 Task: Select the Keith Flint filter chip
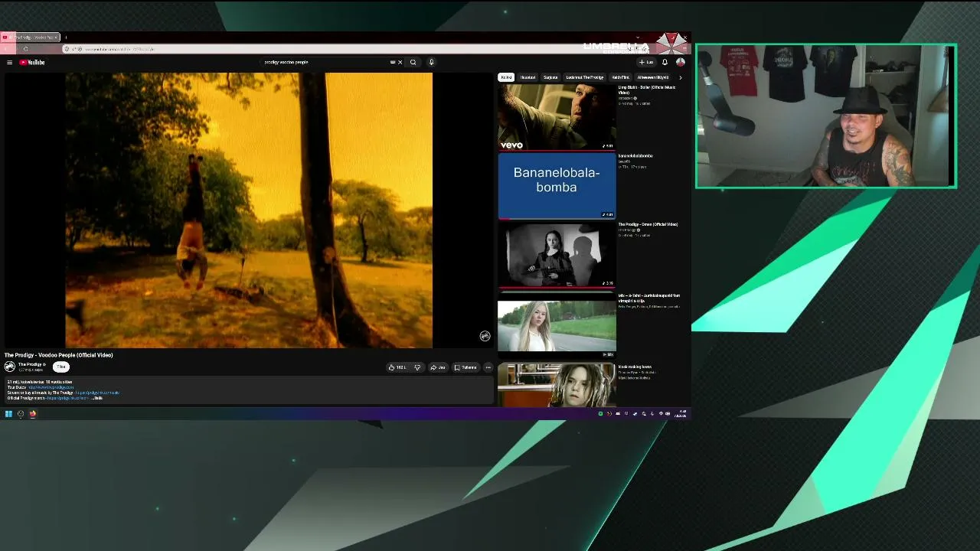pos(621,77)
